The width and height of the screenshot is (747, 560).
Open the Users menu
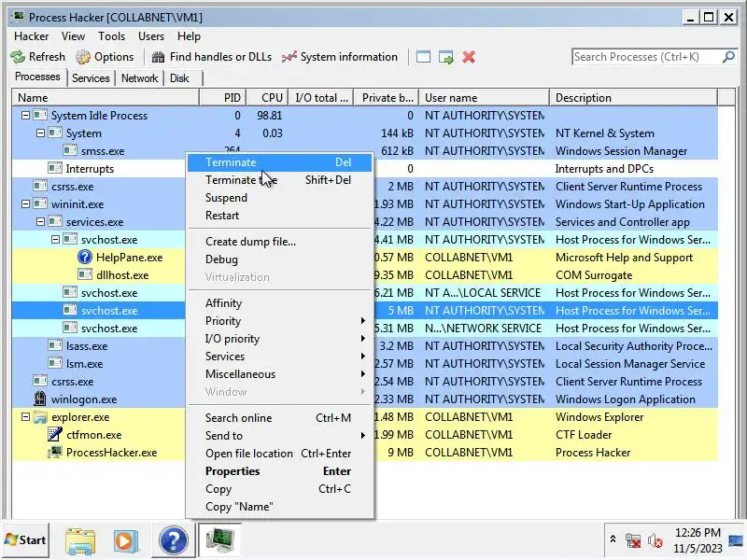click(151, 36)
